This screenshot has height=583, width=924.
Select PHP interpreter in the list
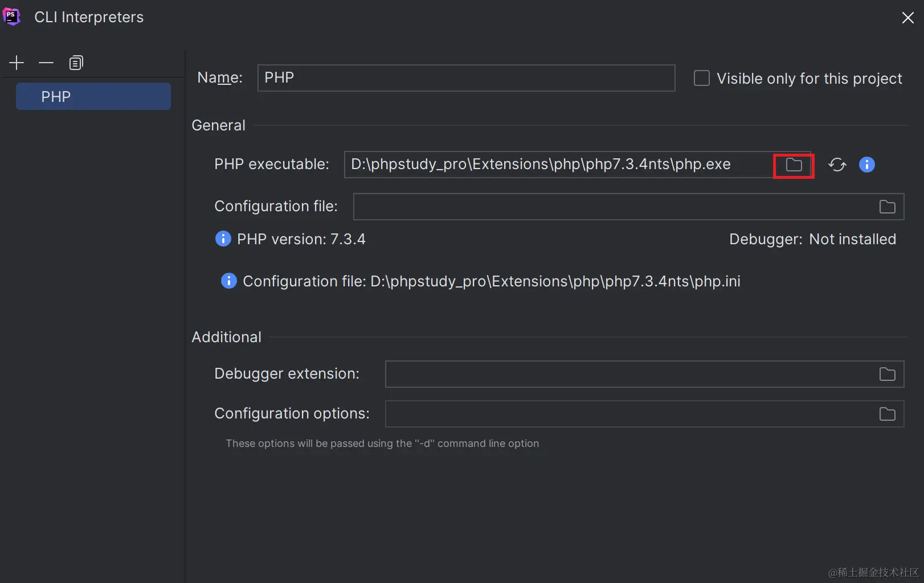pos(93,97)
